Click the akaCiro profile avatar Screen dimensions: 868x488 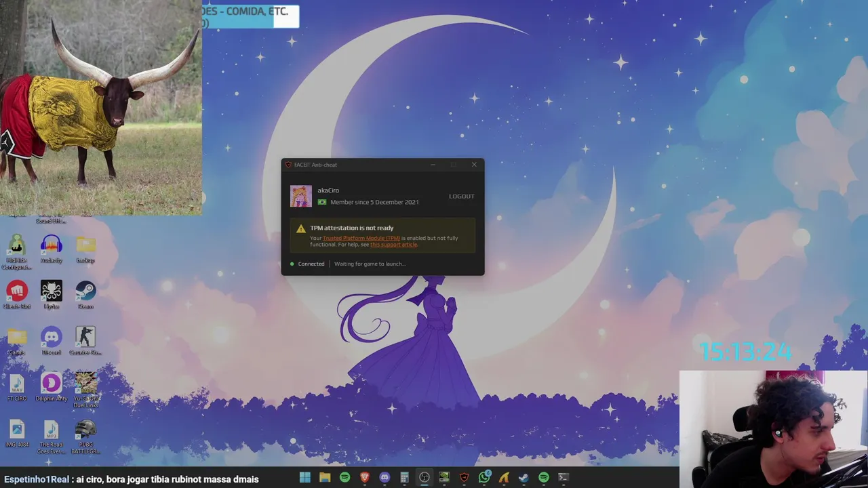tap(301, 196)
